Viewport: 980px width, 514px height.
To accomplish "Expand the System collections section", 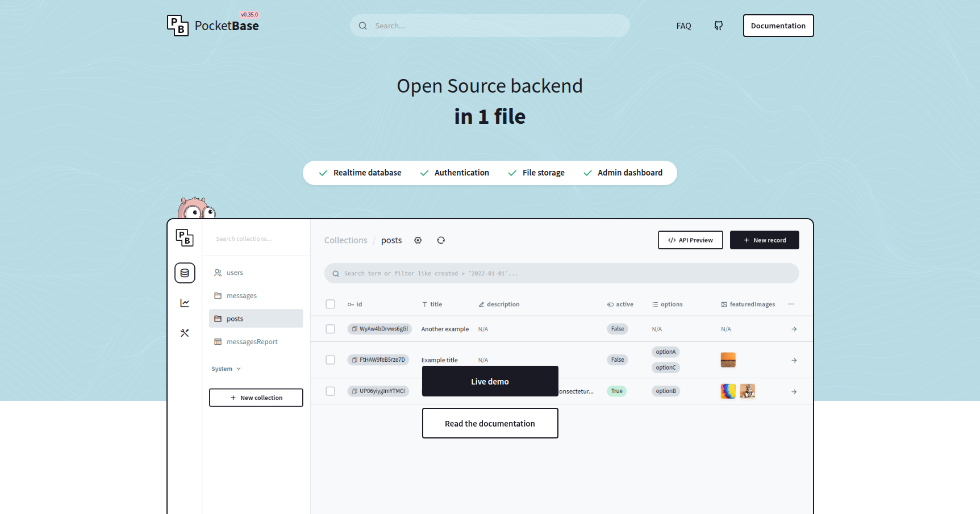I will (x=225, y=369).
